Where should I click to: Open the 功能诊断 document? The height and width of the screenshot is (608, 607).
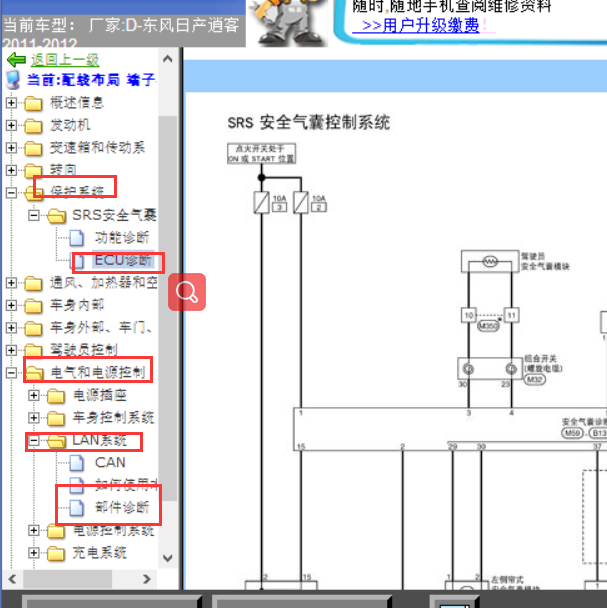[x=122, y=238]
